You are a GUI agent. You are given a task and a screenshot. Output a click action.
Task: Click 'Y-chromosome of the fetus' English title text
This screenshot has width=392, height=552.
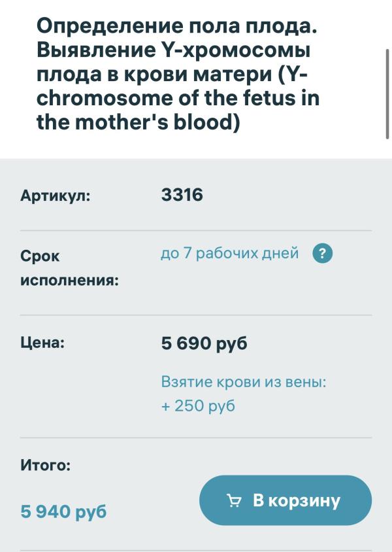pos(167,98)
